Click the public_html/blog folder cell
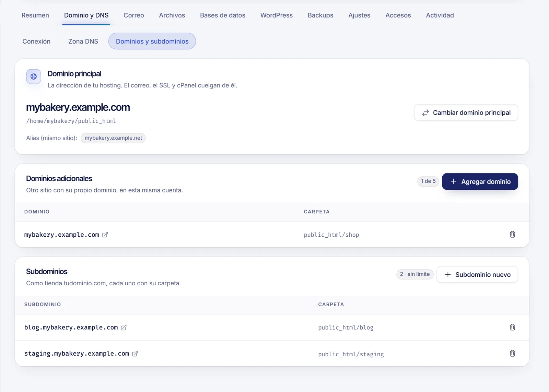This screenshot has height=392, width=549. 346,328
